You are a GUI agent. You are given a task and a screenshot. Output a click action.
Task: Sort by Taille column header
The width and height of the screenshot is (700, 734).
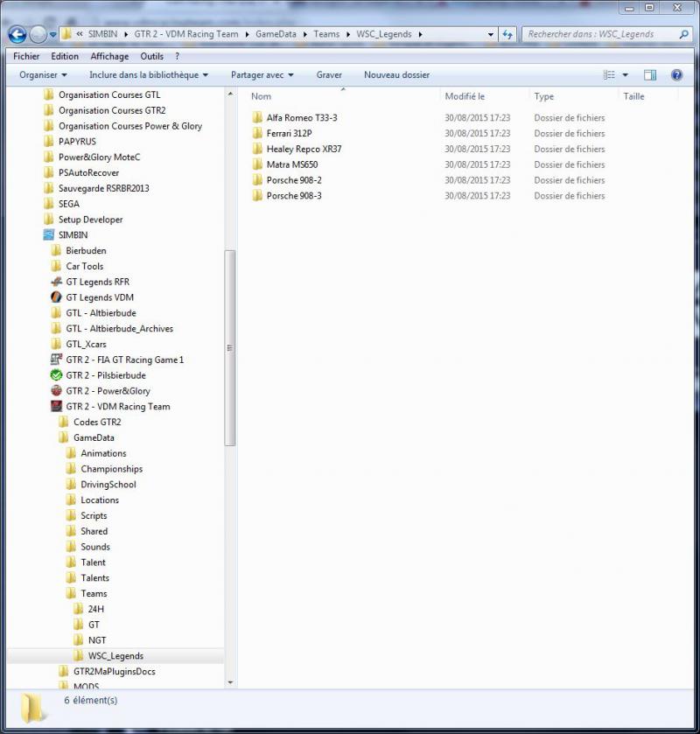(x=633, y=96)
